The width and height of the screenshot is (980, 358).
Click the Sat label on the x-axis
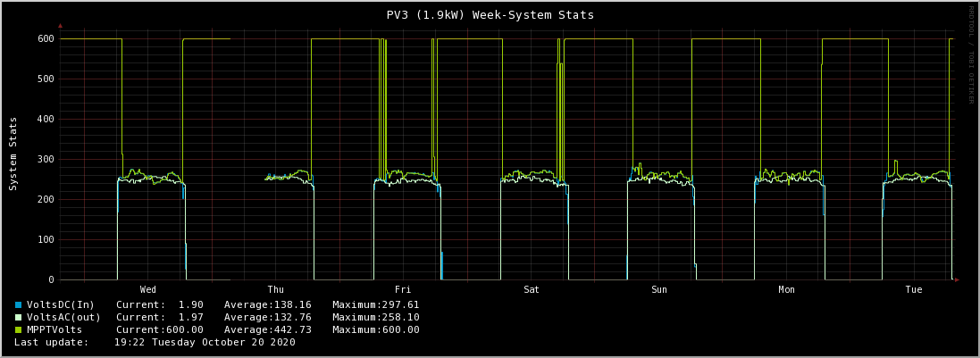coord(532,290)
